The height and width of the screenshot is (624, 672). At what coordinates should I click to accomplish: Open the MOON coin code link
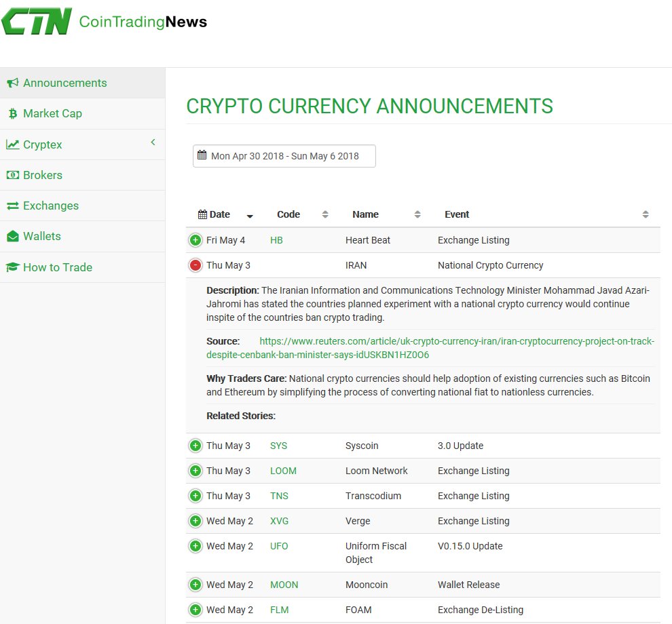click(284, 585)
